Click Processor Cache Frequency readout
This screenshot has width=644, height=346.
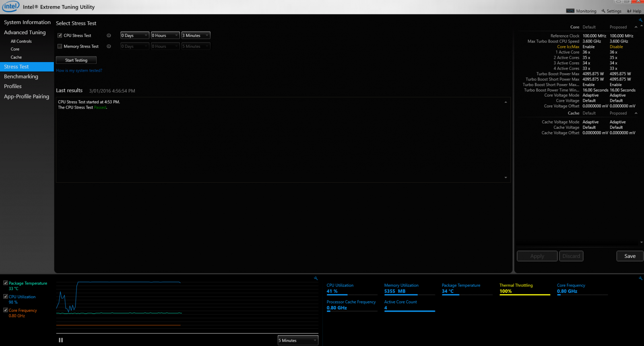click(351, 305)
